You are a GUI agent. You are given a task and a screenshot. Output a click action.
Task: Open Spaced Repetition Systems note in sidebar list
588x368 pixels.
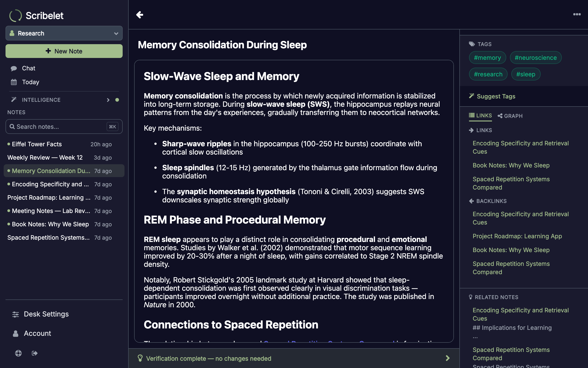(64, 238)
